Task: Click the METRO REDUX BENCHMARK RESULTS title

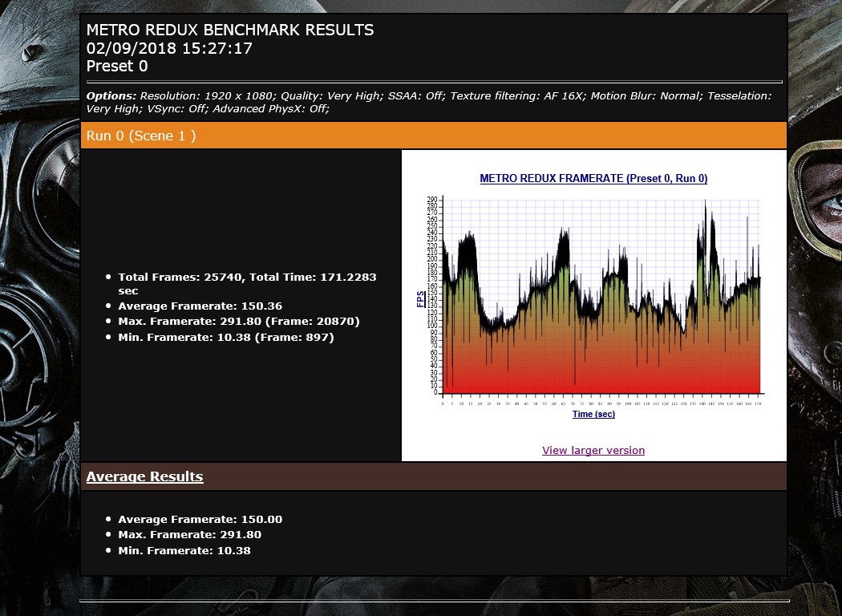Action: pos(230,30)
